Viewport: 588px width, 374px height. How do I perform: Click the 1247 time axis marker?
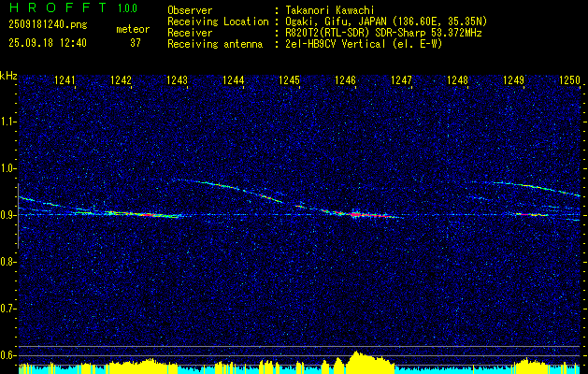click(401, 80)
